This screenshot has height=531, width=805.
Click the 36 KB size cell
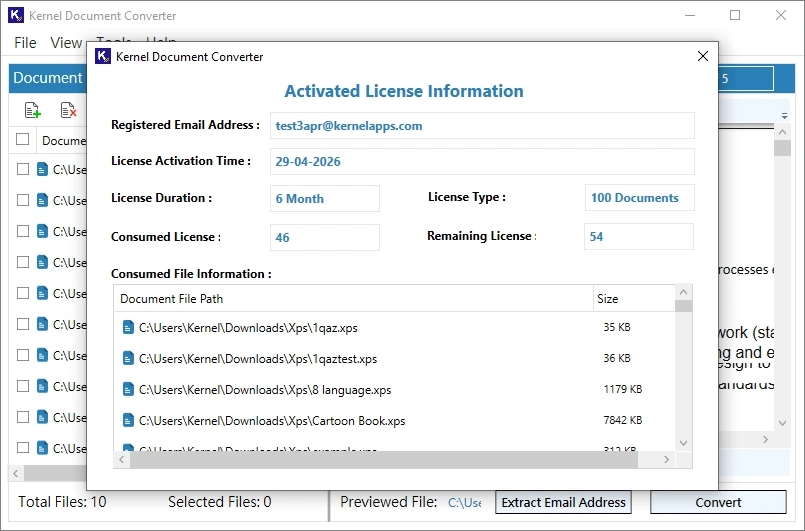[x=617, y=358]
